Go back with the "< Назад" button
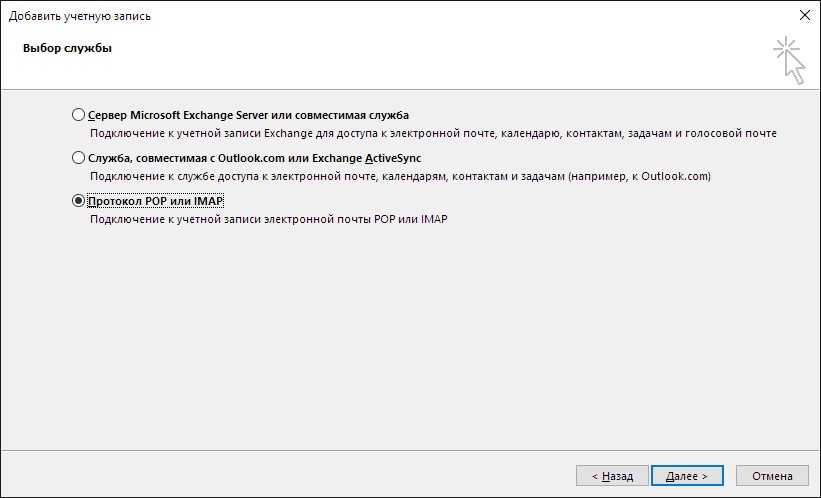The image size is (821, 498). [x=612, y=476]
